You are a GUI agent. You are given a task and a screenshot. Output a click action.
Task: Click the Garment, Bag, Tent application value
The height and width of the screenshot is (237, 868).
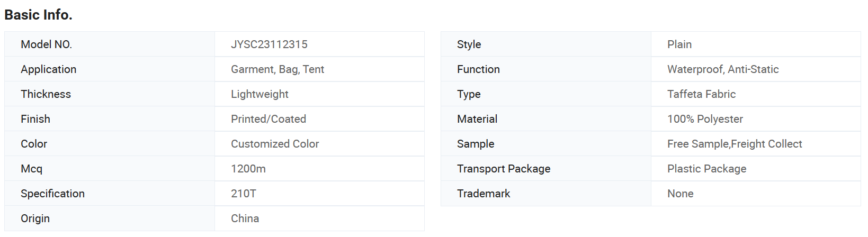pyautogui.click(x=278, y=69)
